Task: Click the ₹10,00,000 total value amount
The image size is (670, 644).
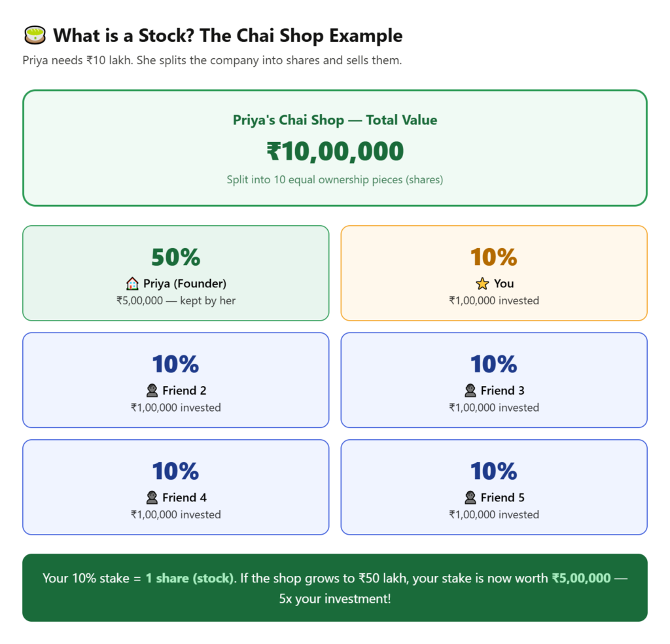Action: [x=335, y=151]
